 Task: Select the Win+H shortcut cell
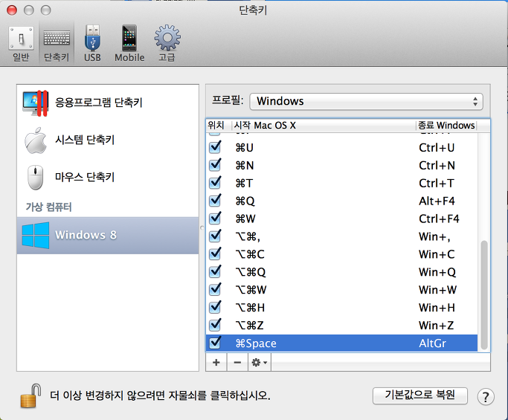point(437,308)
